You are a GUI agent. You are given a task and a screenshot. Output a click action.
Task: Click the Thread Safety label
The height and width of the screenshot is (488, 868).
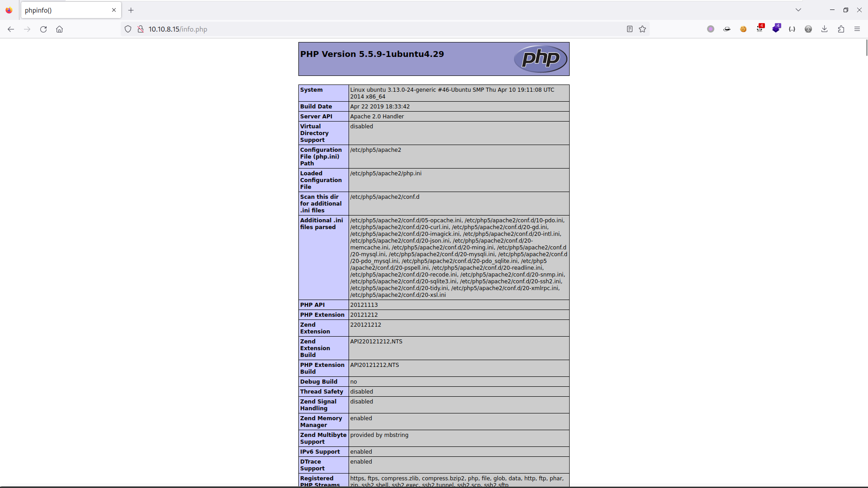pos(321,392)
